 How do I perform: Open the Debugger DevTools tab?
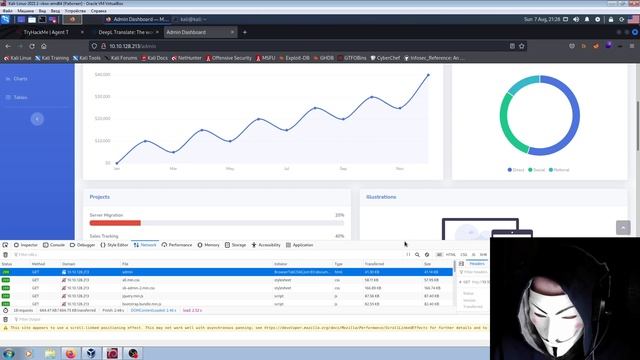click(82, 245)
